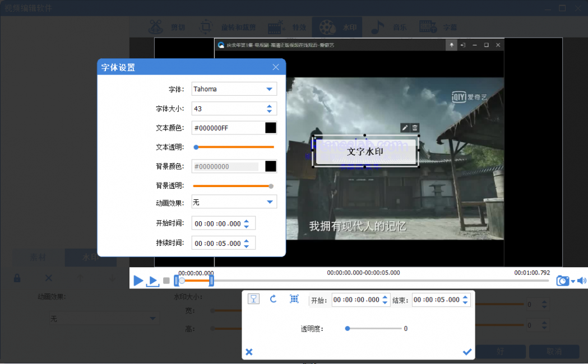Confirm the watermark popup with the blue checkmark

(x=467, y=352)
